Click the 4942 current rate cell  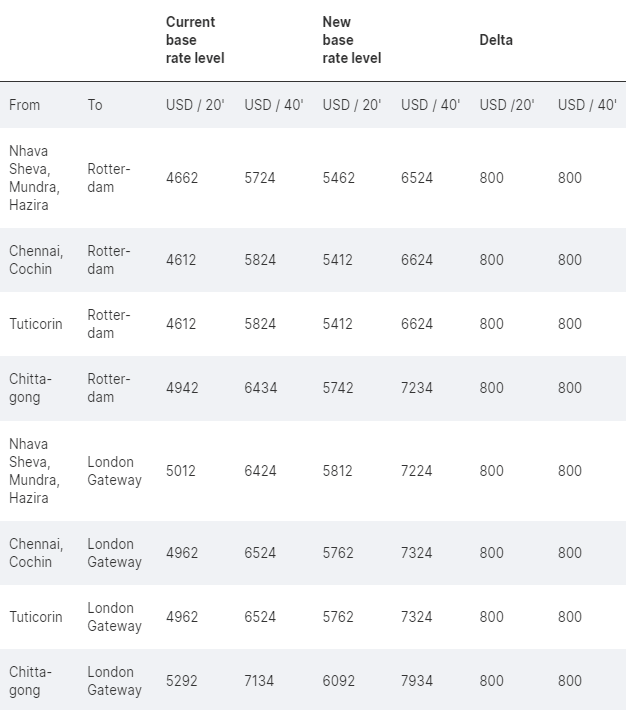pos(182,388)
